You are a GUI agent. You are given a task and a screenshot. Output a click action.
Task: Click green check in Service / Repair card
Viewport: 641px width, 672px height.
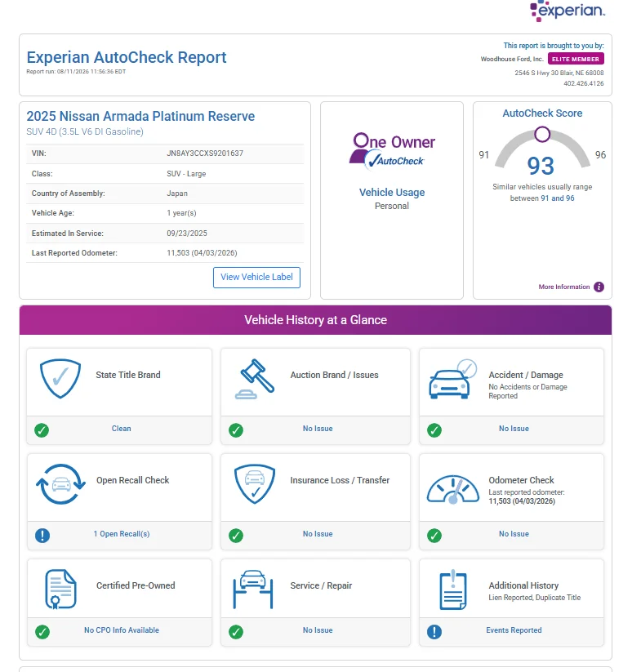(236, 632)
